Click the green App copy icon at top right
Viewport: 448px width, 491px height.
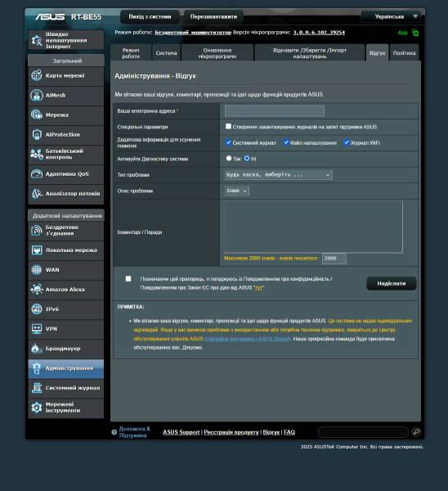[x=415, y=33]
